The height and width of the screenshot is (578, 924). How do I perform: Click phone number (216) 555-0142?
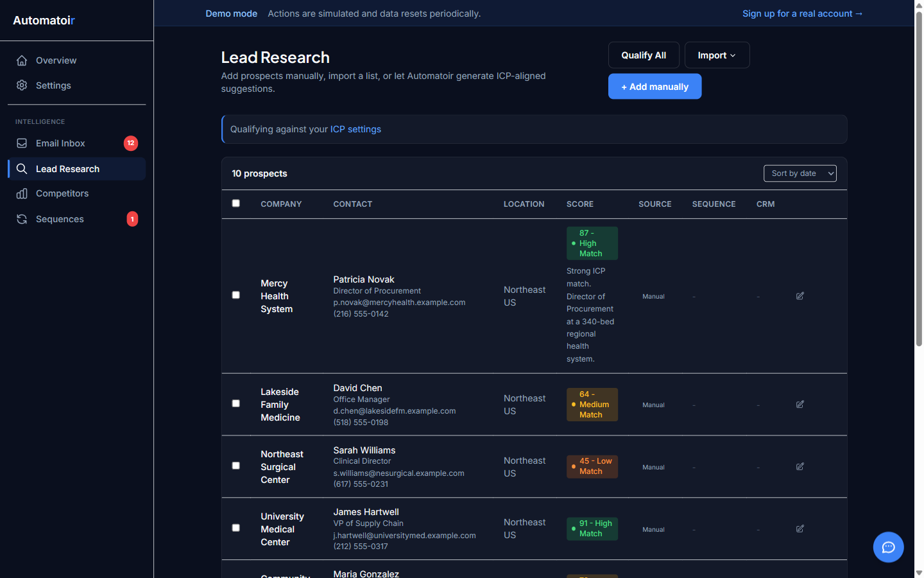pyautogui.click(x=361, y=314)
